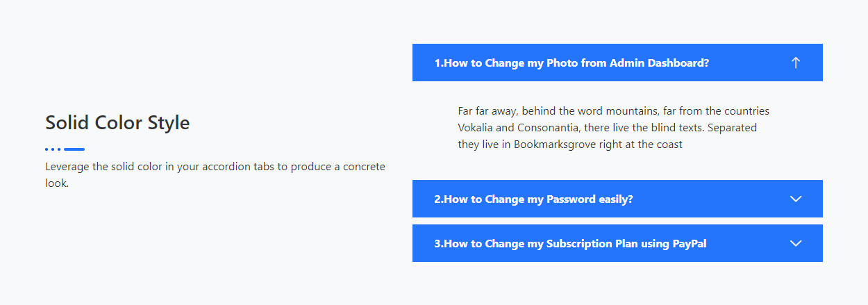Click the blue dash beside the divider dots
This screenshot has height=305, width=868.
pyautogui.click(x=74, y=149)
